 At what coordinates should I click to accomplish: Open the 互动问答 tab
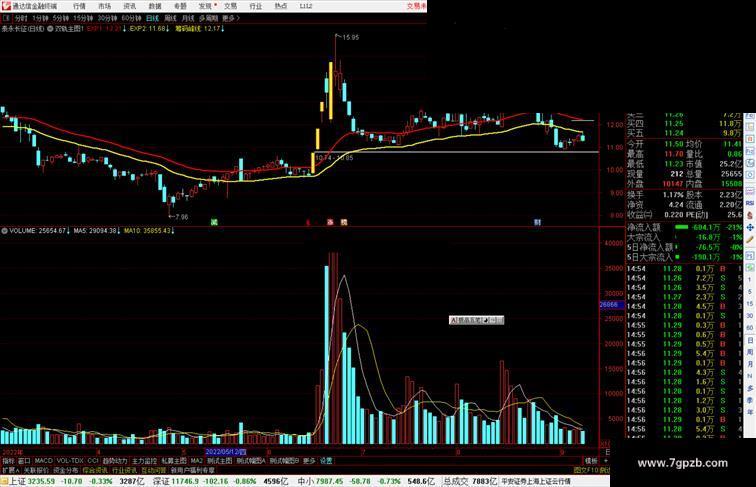[154, 470]
